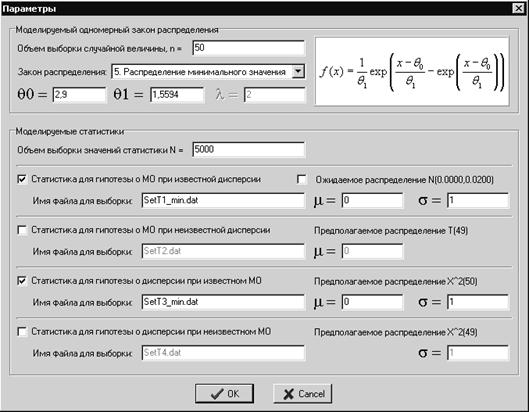The height and width of the screenshot is (412, 529).
Task: Click the μ field next to SetT1_min.dat
Action: click(372, 200)
